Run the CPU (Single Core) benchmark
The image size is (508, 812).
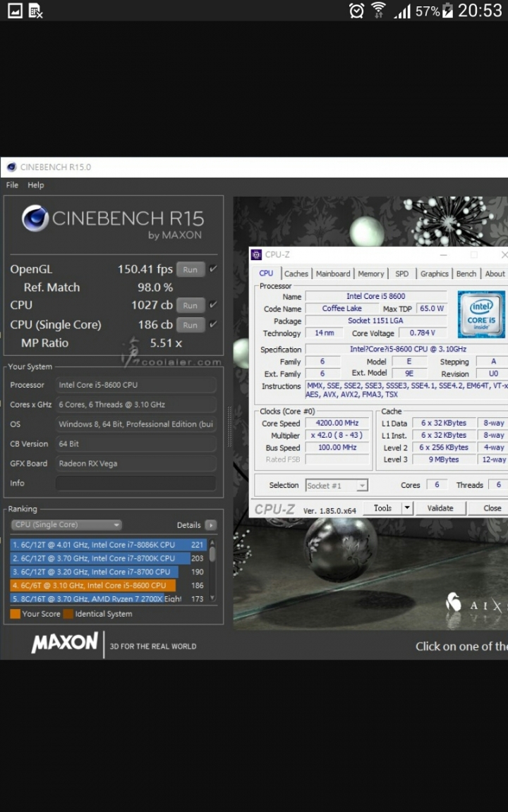tap(190, 325)
